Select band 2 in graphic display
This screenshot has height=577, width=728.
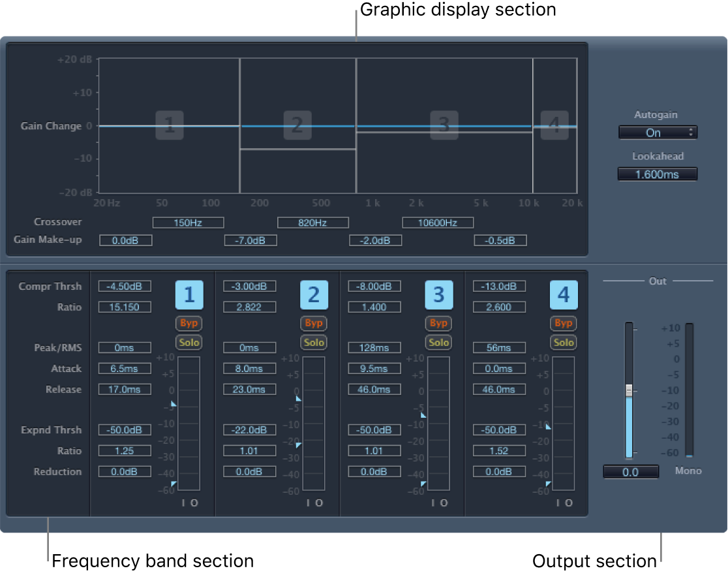tap(297, 125)
